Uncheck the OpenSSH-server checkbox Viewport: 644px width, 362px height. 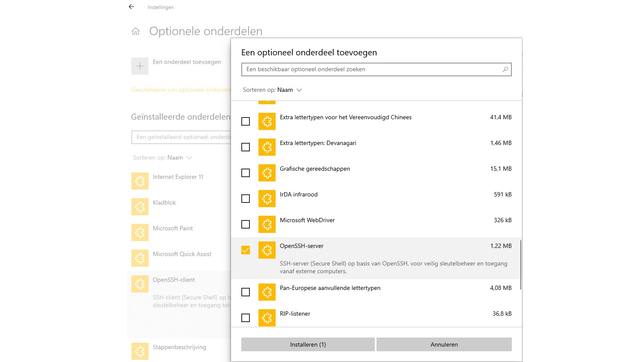coord(246,250)
